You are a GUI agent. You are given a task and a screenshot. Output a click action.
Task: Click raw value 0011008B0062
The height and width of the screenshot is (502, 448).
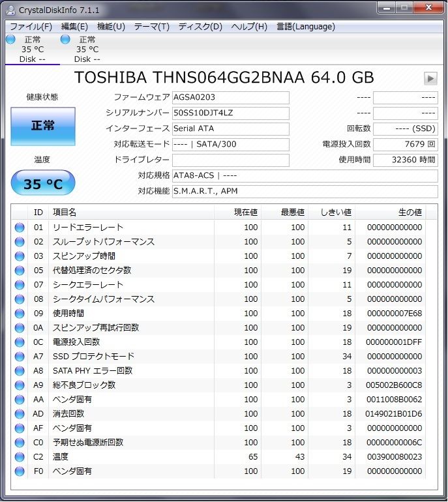[394, 400]
